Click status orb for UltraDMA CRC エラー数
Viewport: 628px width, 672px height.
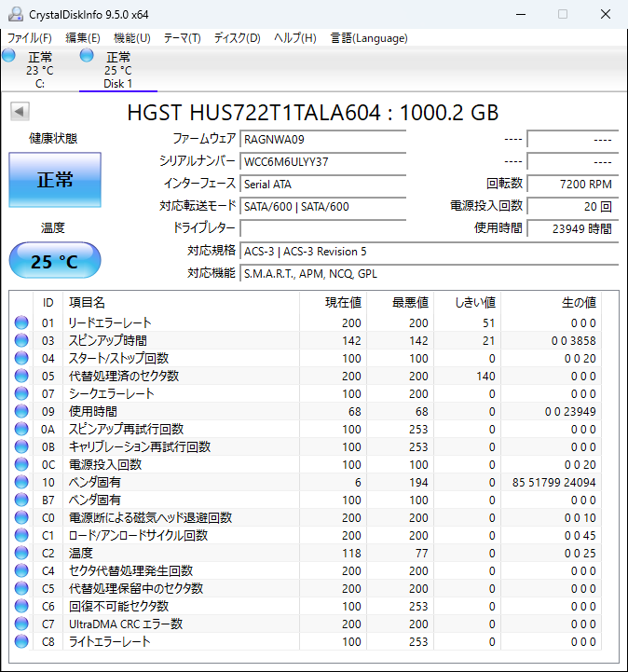(x=21, y=624)
